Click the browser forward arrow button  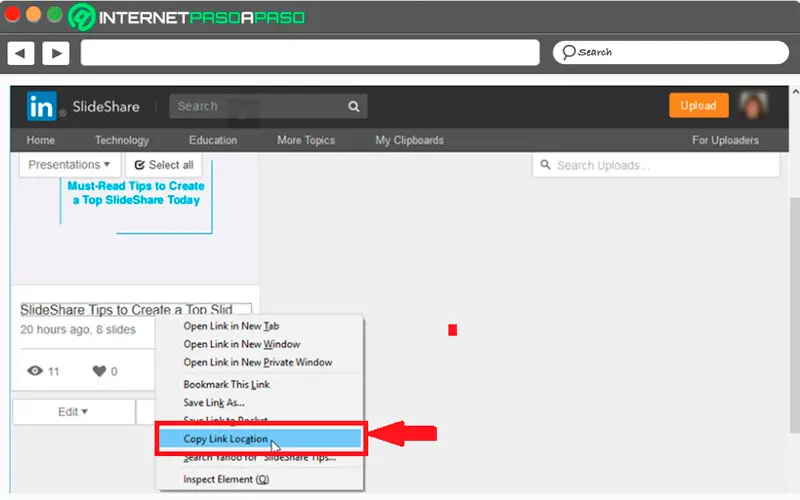coord(56,53)
